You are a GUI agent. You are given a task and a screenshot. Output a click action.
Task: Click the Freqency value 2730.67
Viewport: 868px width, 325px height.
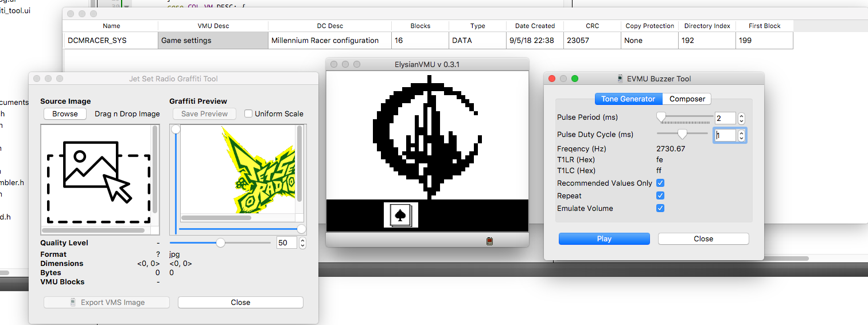click(x=671, y=148)
